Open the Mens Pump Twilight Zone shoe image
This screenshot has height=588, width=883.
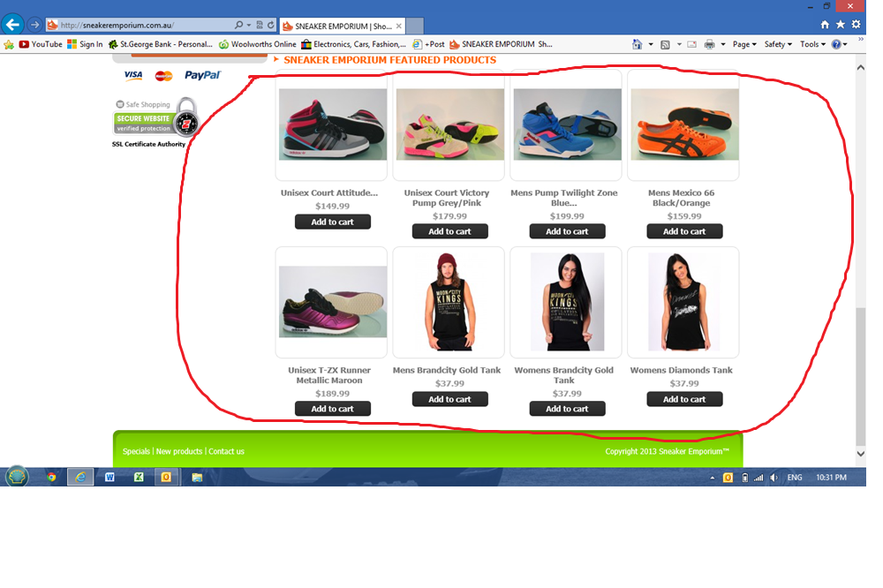click(x=567, y=124)
